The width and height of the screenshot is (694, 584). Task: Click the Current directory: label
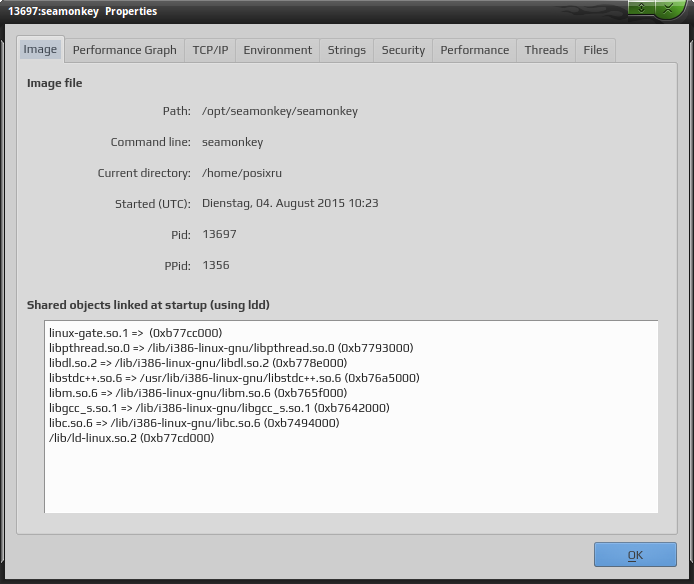point(144,173)
